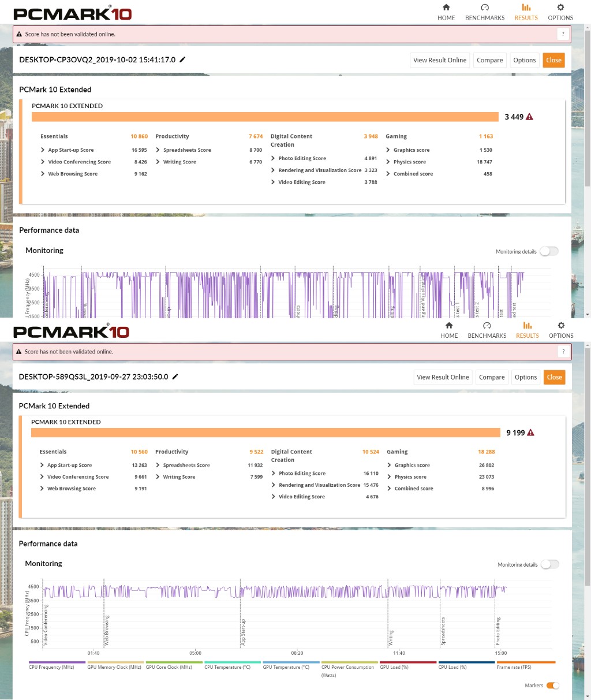Expand App Start-up Score 16 595 row
The height and width of the screenshot is (700, 591).
pyautogui.click(x=93, y=150)
